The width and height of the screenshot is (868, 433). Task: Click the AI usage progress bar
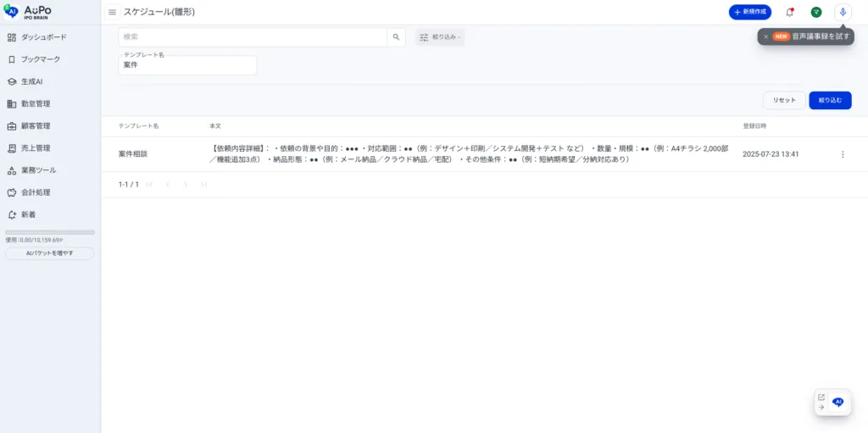[x=50, y=232]
